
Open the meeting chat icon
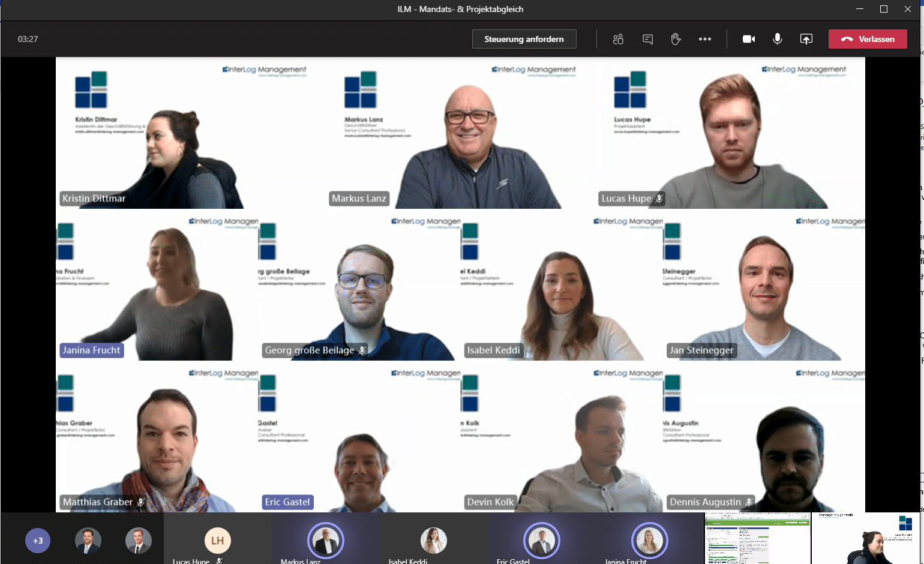click(647, 39)
